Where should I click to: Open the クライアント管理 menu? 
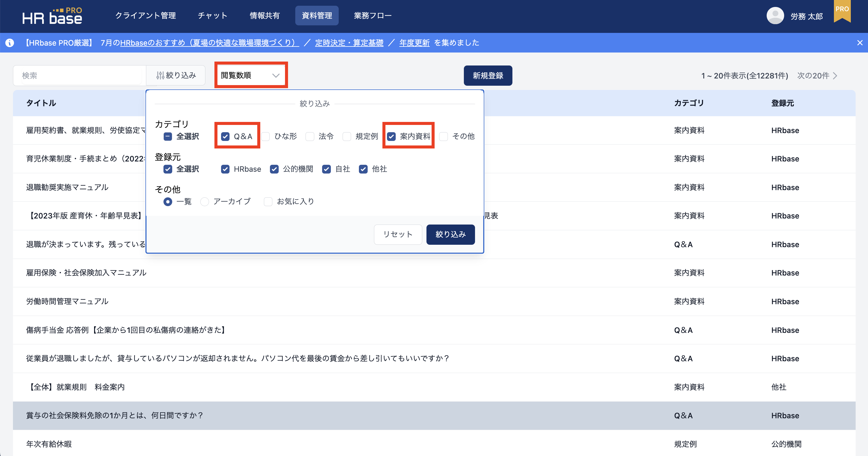point(146,15)
